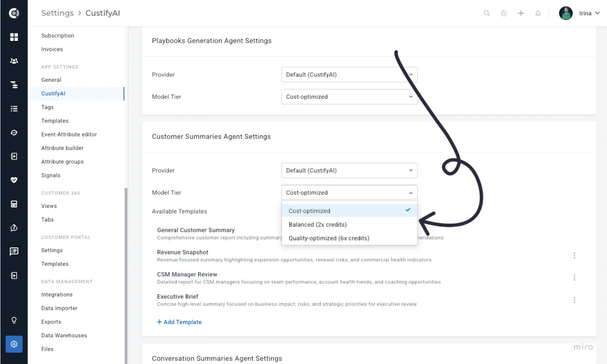
Task: Click the Add Template link
Action: (179, 322)
